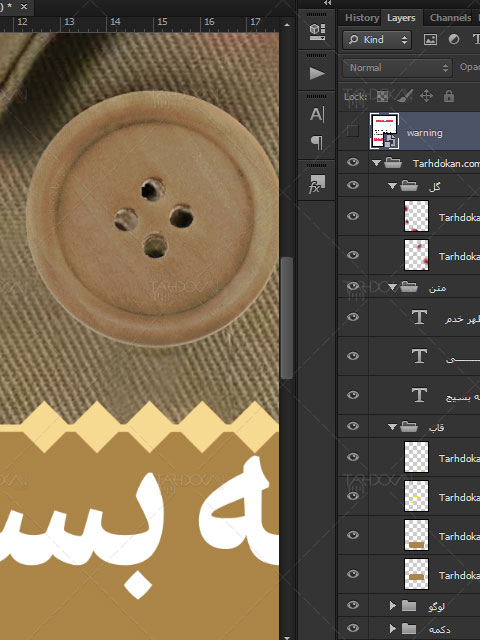Screen dimensions: 480x640
Task: Filter layers by adjustment layers icon
Action: (x=453, y=39)
